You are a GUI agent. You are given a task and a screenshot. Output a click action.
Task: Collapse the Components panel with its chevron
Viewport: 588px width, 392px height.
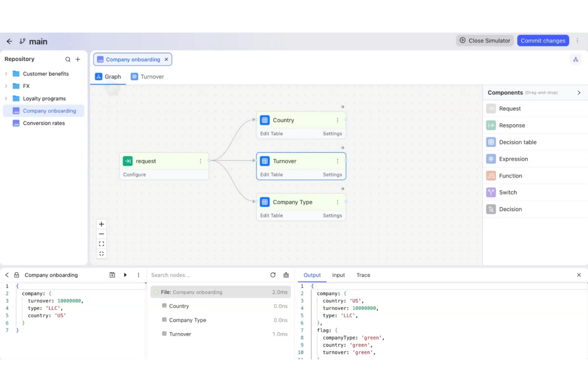click(579, 93)
